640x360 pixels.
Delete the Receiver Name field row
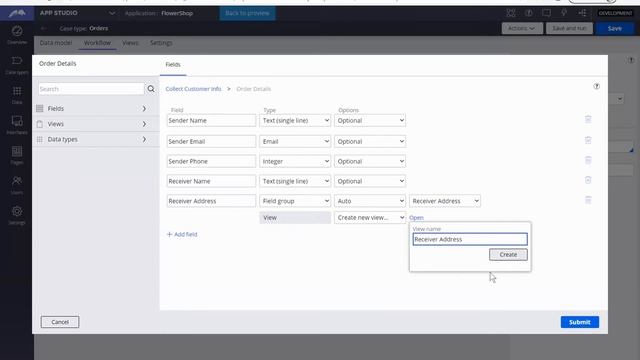(x=588, y=180)
